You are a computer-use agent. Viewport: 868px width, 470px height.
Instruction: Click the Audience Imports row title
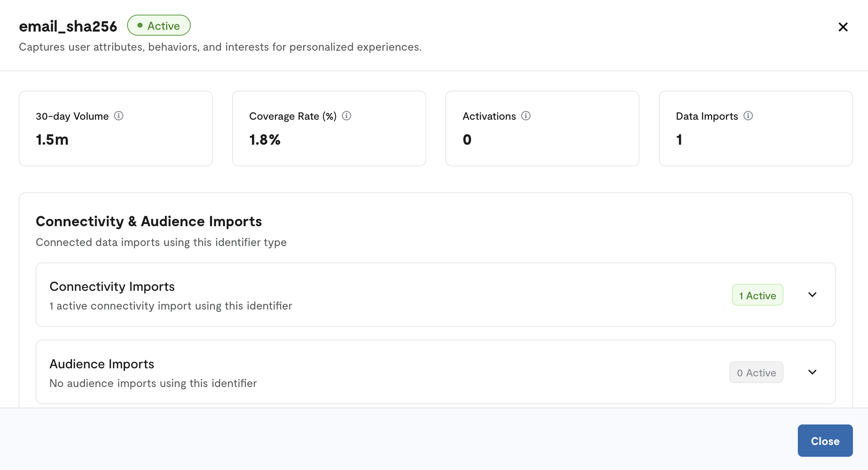102,364
